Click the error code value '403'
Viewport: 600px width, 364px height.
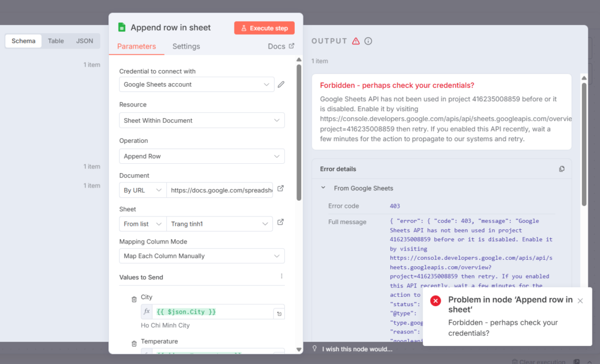395,206
